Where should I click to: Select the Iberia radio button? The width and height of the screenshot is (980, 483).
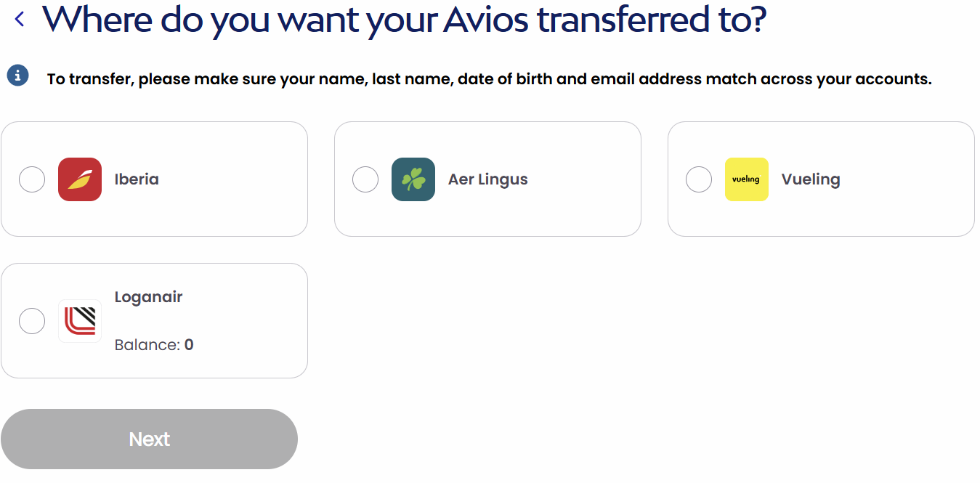point(32,179)
